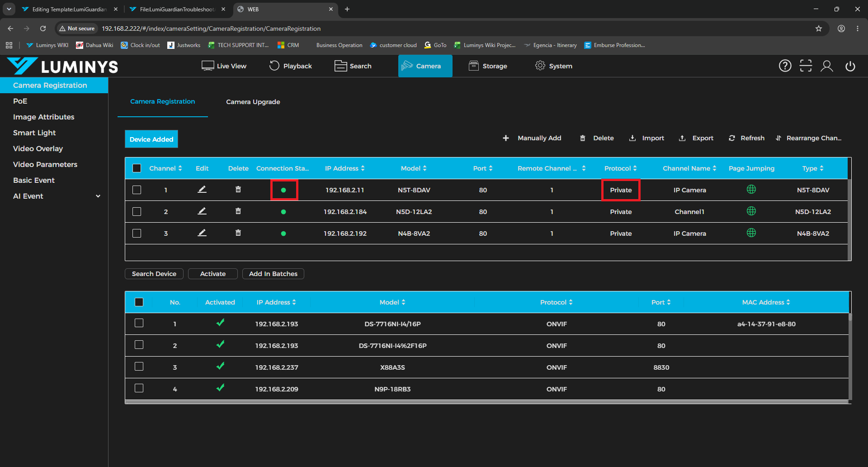This screenshot has height=467, width=868.
Task: Open the user account icon
Action: 827,66
